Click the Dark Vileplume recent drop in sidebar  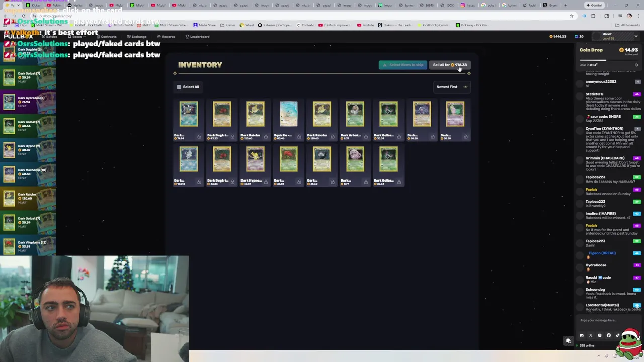[x=28, y=246]
